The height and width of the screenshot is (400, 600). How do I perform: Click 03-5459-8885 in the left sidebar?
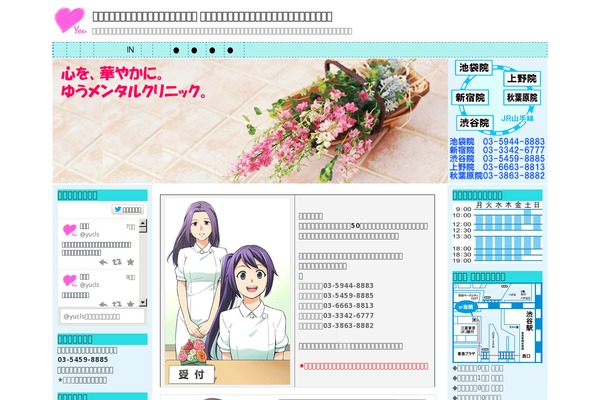(x=83, y=360)
